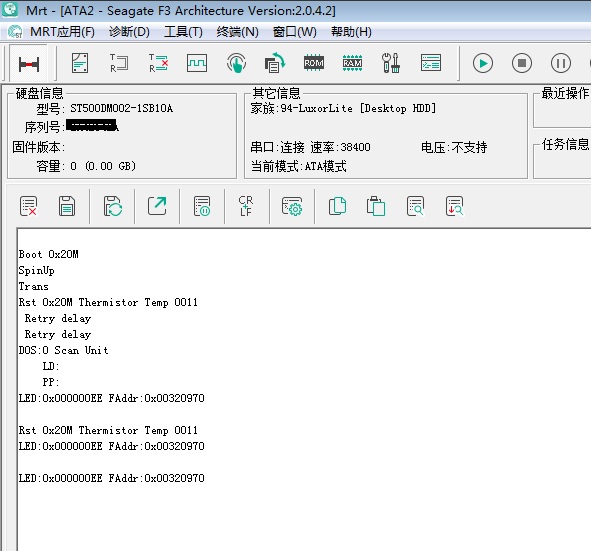Open the drive info page icon

(80, 63)
